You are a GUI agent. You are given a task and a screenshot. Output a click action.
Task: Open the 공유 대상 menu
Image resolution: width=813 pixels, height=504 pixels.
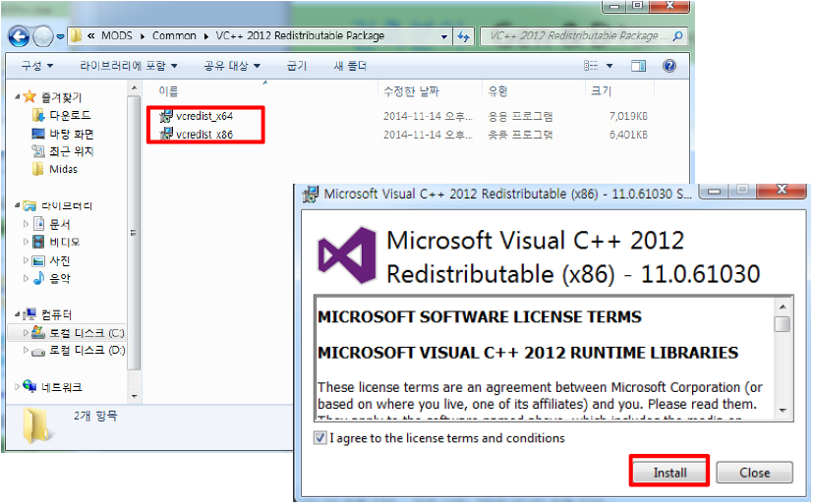(231, 66)
